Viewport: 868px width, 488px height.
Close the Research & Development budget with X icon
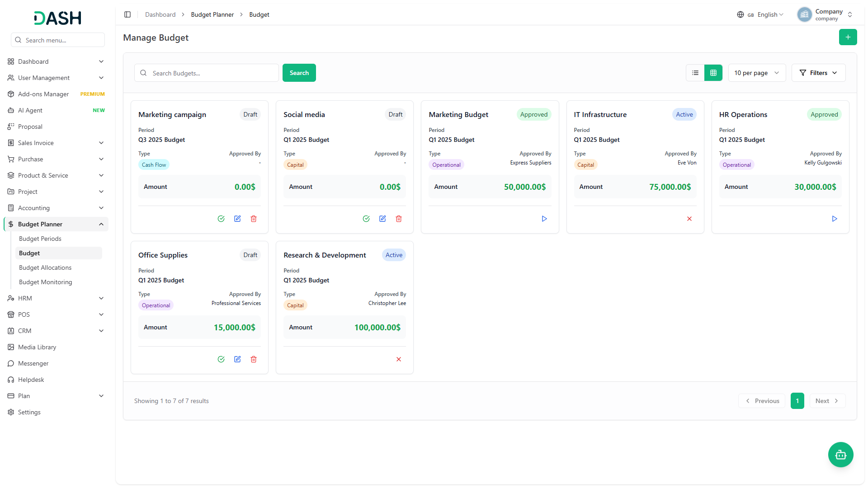coord(399,359)
